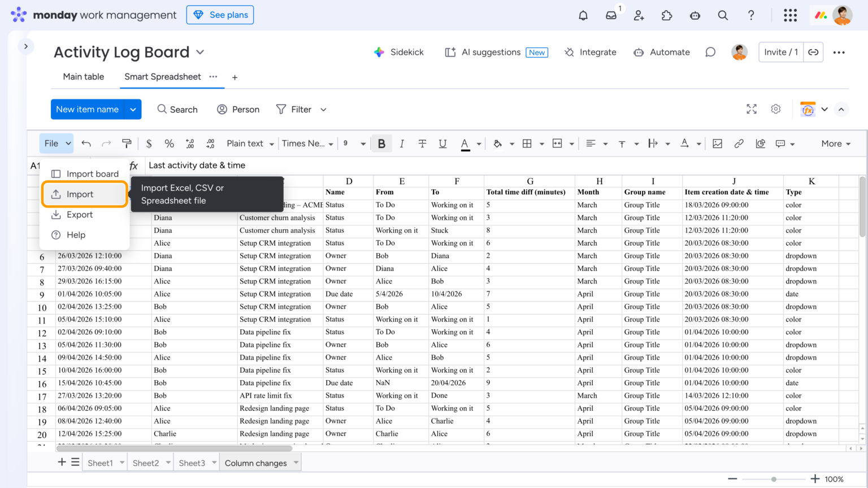Expand the font size dropdown

pyautogui.click(x=363, y=143)
